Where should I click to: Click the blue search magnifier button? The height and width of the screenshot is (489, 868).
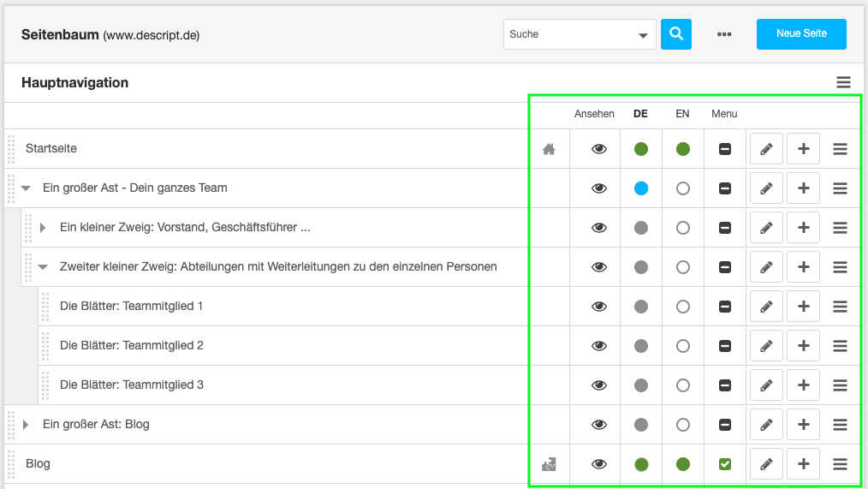(676, 33)
